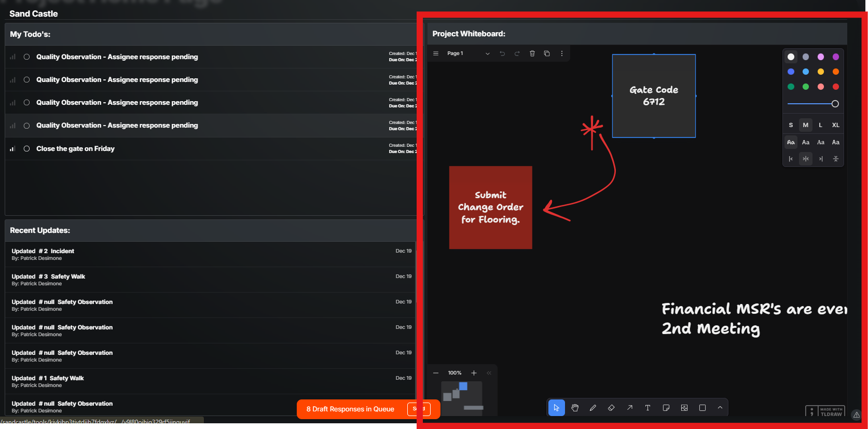The height and width of the screenshot is (429, 868).
Task: Set size option to XL
Action: click(x=835, y=125)
